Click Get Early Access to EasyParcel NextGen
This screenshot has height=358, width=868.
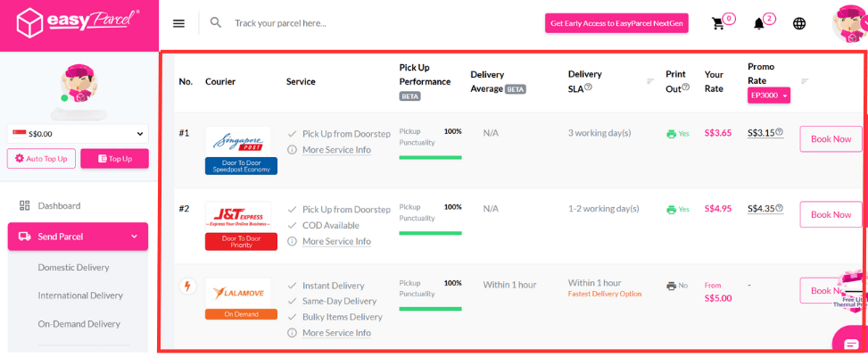616,23
